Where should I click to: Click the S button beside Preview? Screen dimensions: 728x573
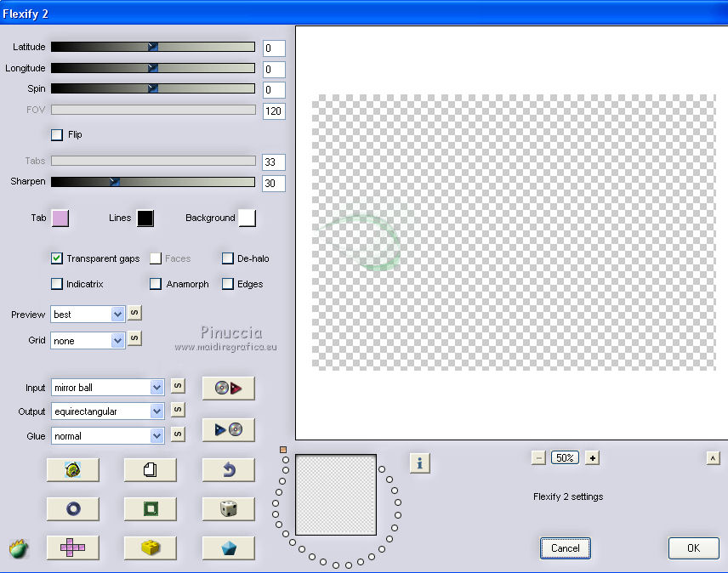[134, 313]
